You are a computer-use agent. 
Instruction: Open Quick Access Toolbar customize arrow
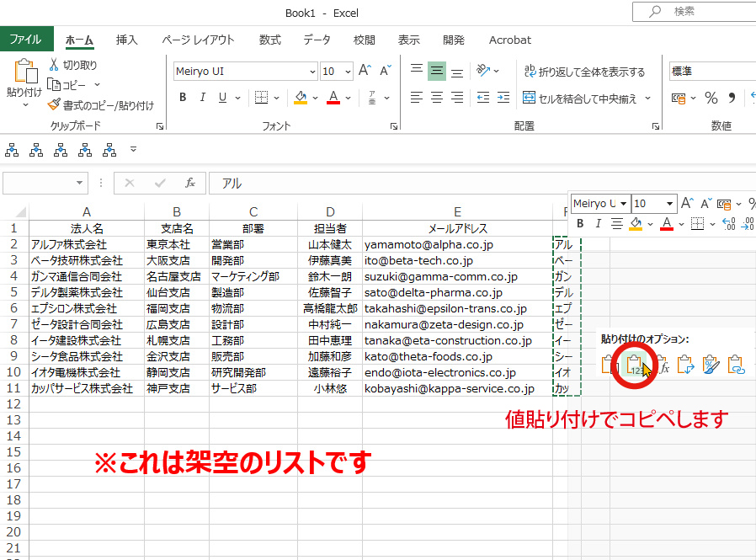tap(134, 150)
